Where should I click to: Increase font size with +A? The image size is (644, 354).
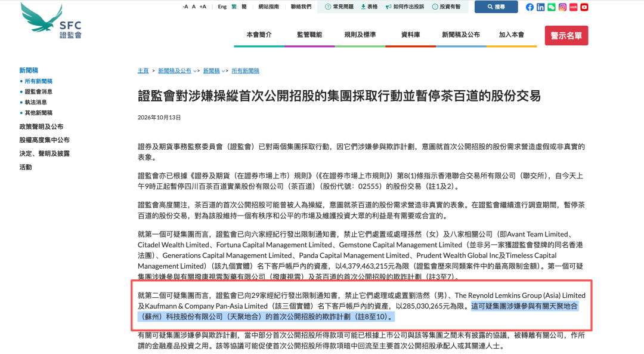(x=203, y=7)
